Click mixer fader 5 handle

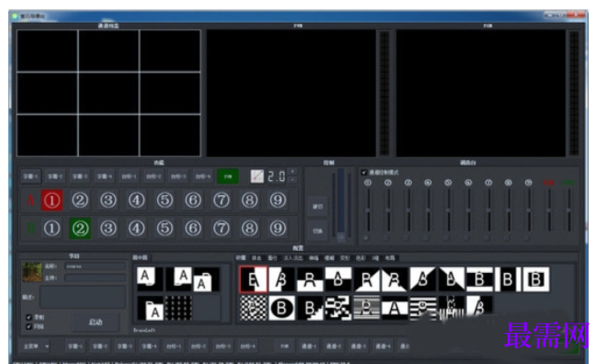448,210
